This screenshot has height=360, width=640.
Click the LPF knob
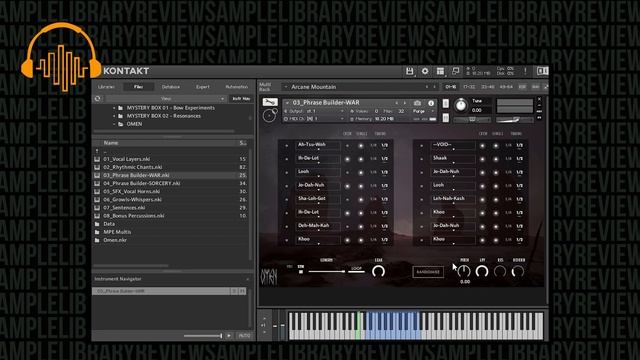click(x=482, y=271)
